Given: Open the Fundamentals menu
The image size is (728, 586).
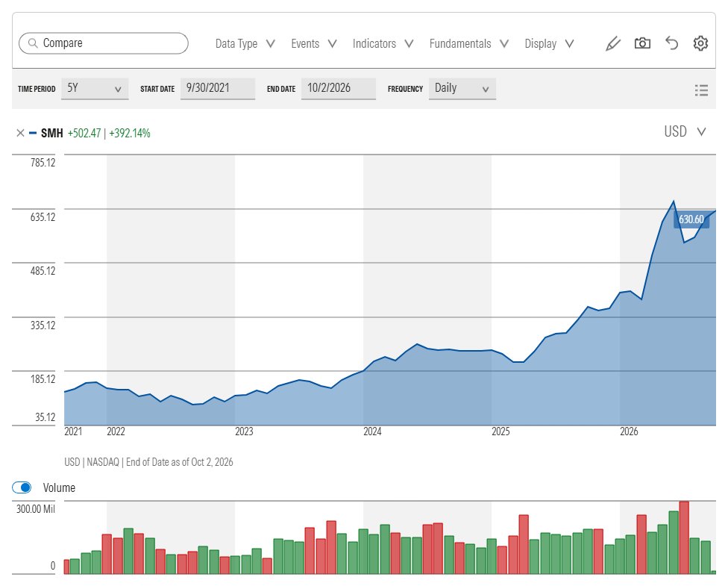Looking at the screenshot, I should click(468, 44).
